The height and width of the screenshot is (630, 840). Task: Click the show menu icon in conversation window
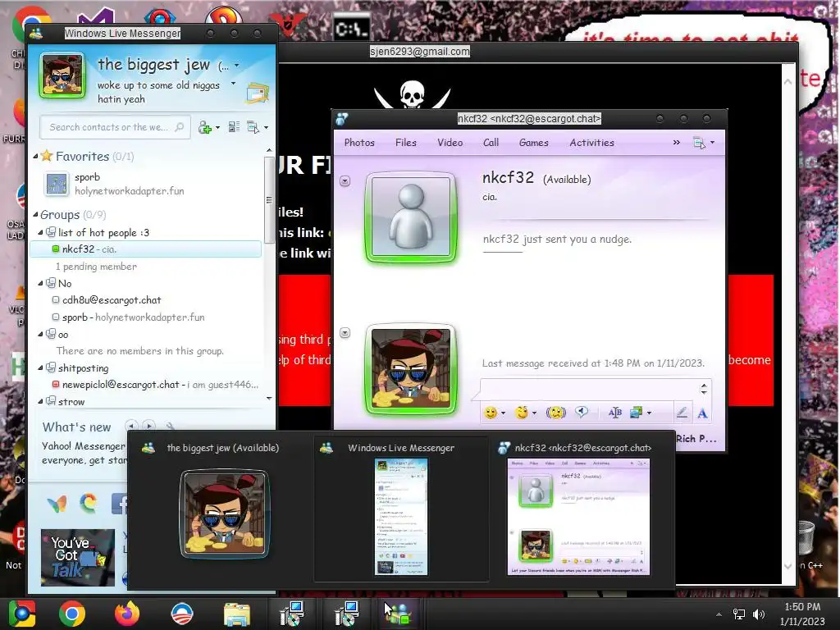click(699, 143)
